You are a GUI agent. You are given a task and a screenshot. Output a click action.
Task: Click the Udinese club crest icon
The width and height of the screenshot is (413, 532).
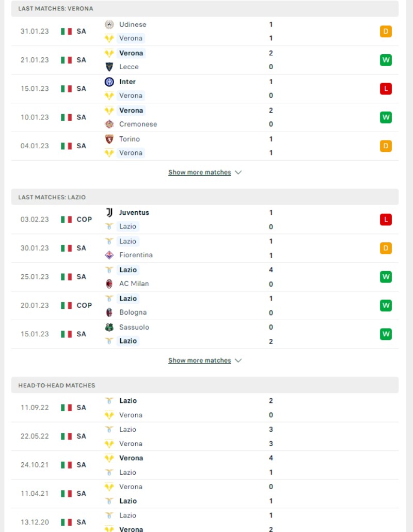(x=109, y=24)
